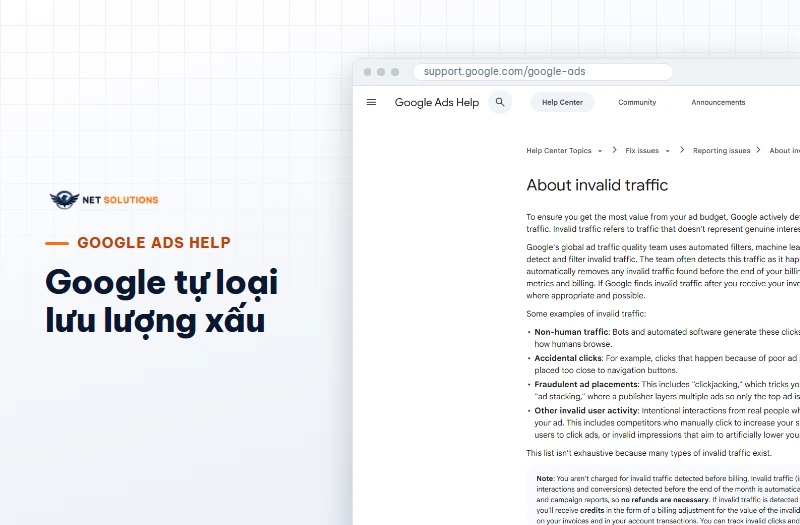Click the NET SOLUTIONS brand text

pyautogui.click(x=120, y=200)
